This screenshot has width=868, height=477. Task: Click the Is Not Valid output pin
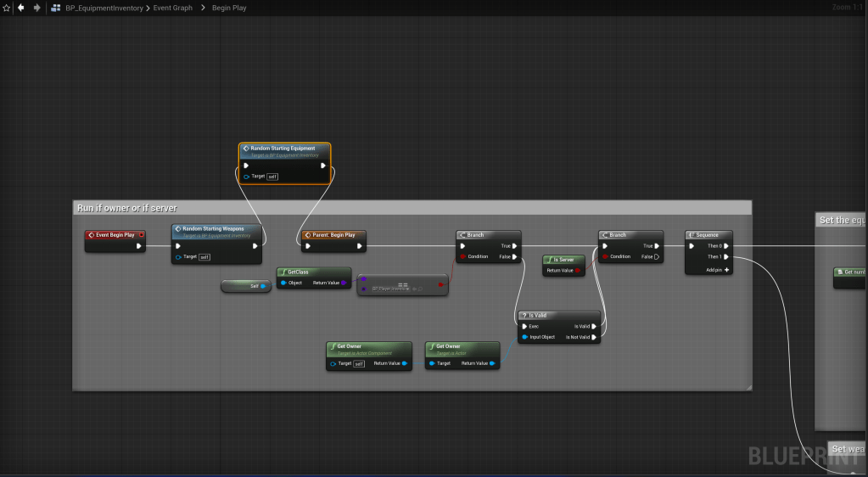click(594, 337)
